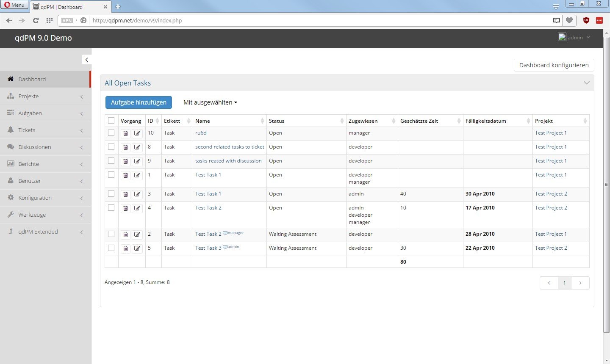Click the heart bookmark icon
This screenshot has height=364, width=610.
click(569, 20)
